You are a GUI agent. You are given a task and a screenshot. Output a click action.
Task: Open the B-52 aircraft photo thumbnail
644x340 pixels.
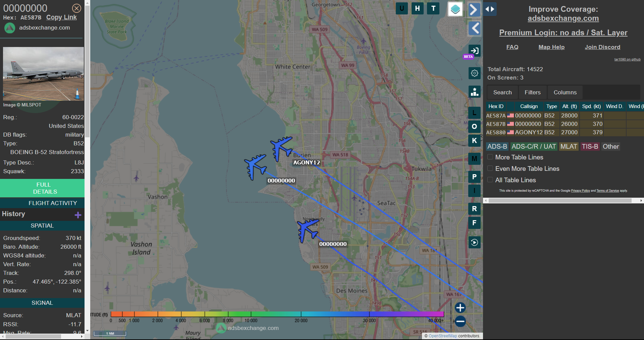click(43, 74)
